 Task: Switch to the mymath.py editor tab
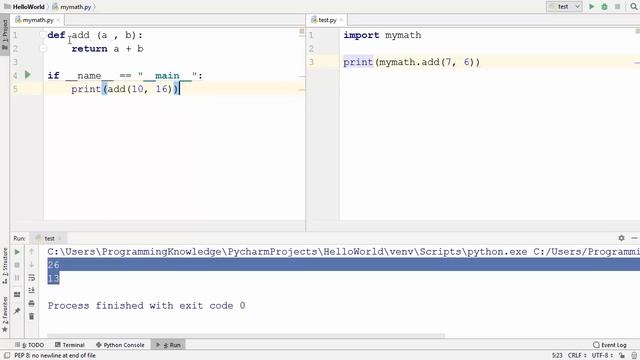pos(38,20)
